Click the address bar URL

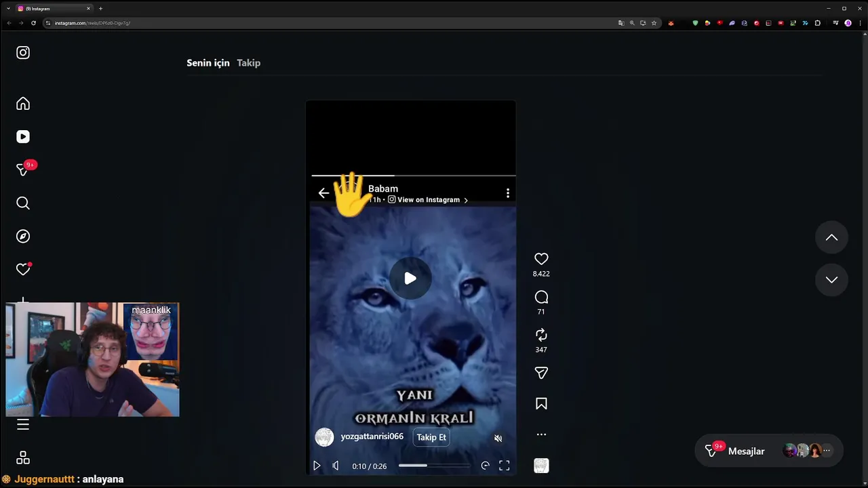coord(92,23)
